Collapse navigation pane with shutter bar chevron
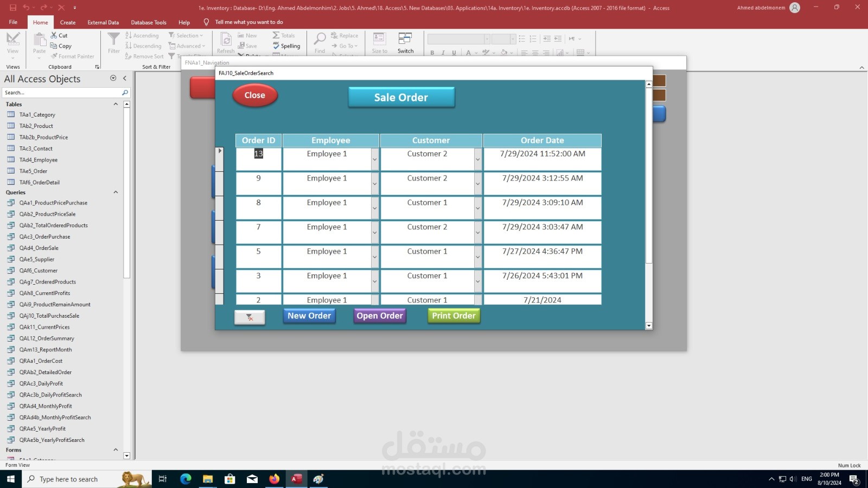The width and height of the screenshot is (868, 488). (x=125, y=78)
